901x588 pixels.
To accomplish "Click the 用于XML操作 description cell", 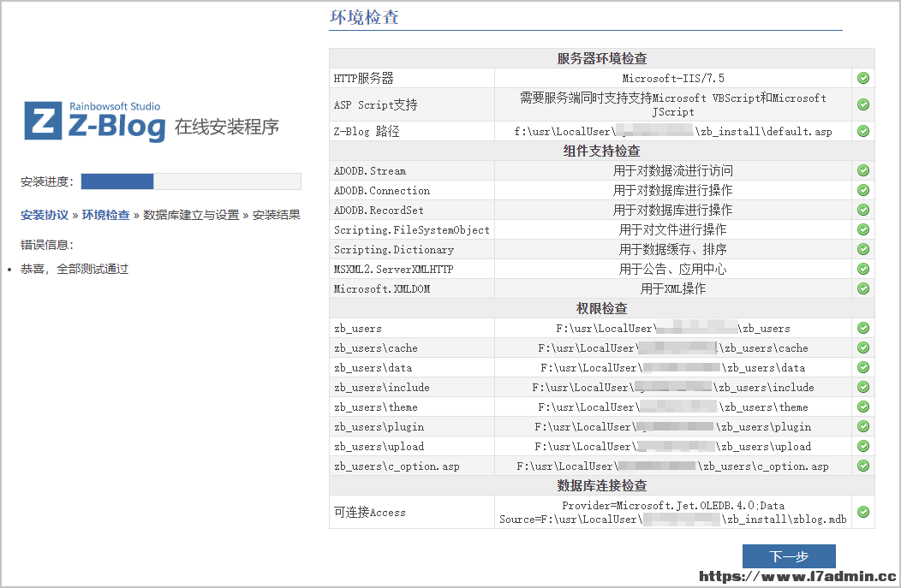I will click(x=673, y=288).
